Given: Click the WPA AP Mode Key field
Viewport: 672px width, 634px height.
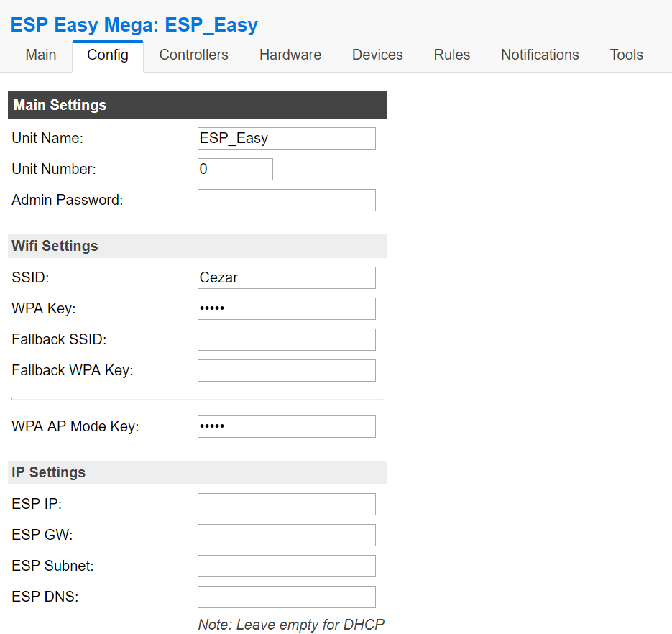Looking at the screenshot, I should tap(286, 426).
